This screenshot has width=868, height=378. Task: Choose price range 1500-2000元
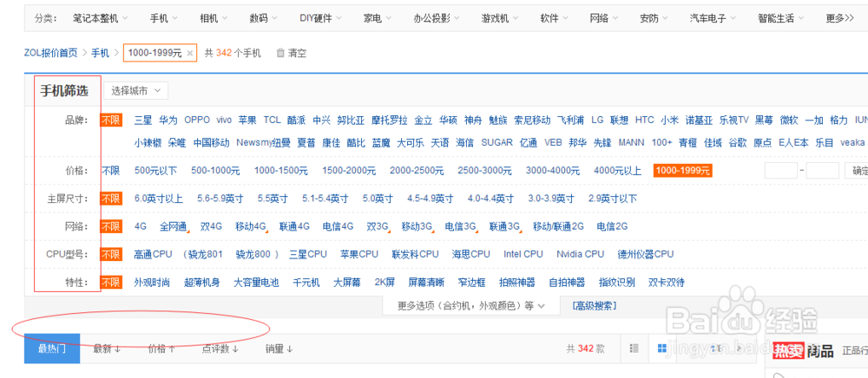tap(349, 171)
